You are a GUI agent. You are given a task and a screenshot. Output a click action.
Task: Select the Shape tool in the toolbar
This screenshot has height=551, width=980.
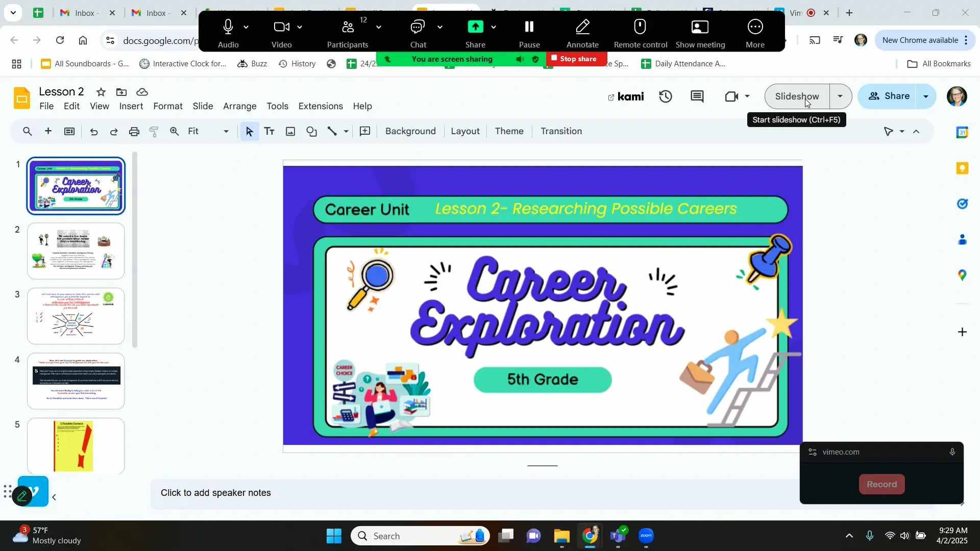[312, 131]
